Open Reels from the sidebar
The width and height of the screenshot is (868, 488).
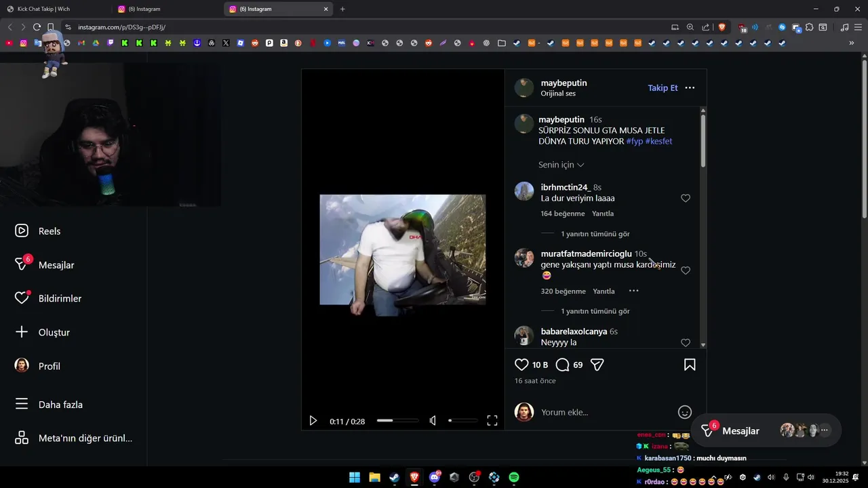click(x=37, y=231)
